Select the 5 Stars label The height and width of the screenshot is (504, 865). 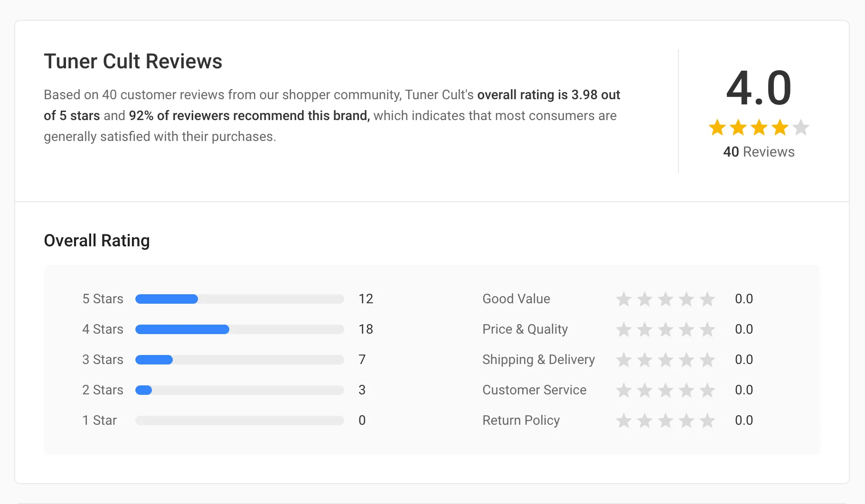(103, 299)
